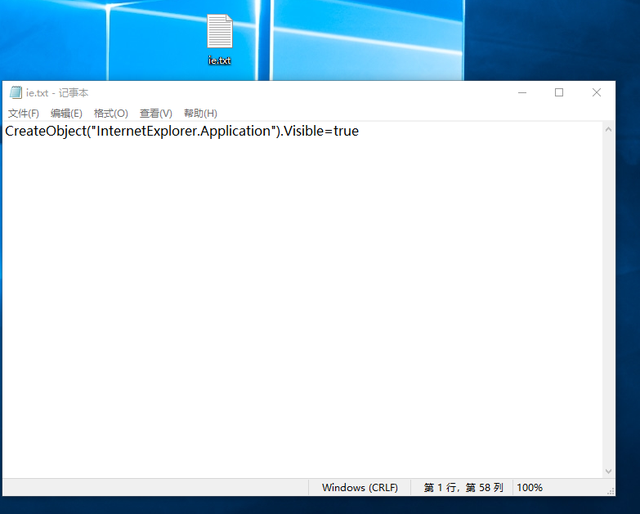The image size is (640, 514).
Task: Open the 查看(V) menu
Action: [x=156, y=113]
